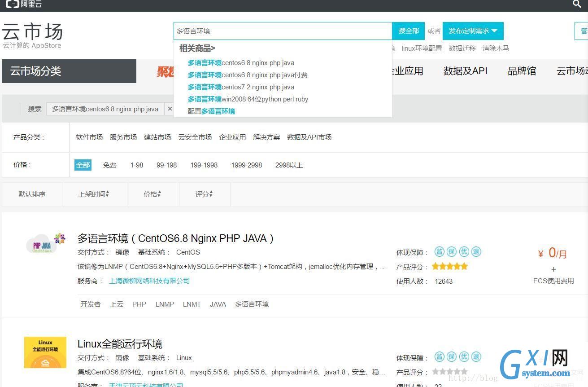Click the ¥0/月 price of 多语言环境 product

tap(553, 253)
